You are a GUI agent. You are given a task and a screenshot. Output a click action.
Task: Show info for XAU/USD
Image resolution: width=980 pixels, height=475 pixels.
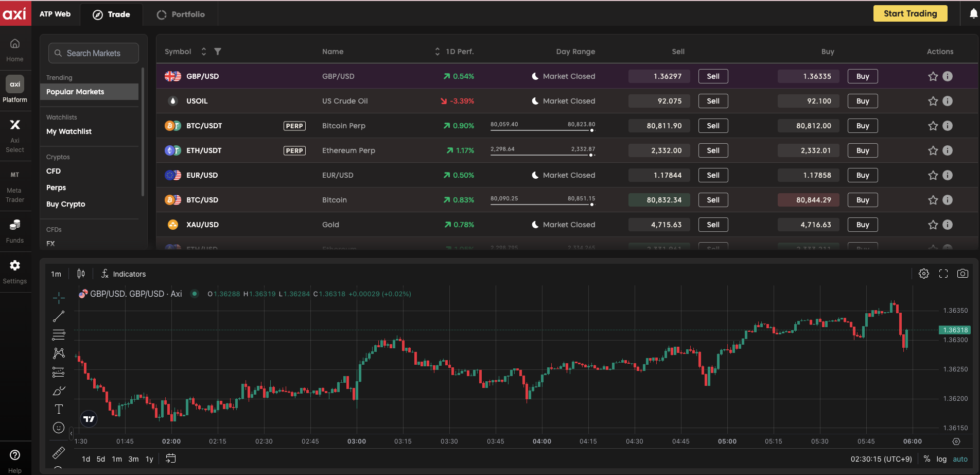pyautogui.click(x=948, y=225)
